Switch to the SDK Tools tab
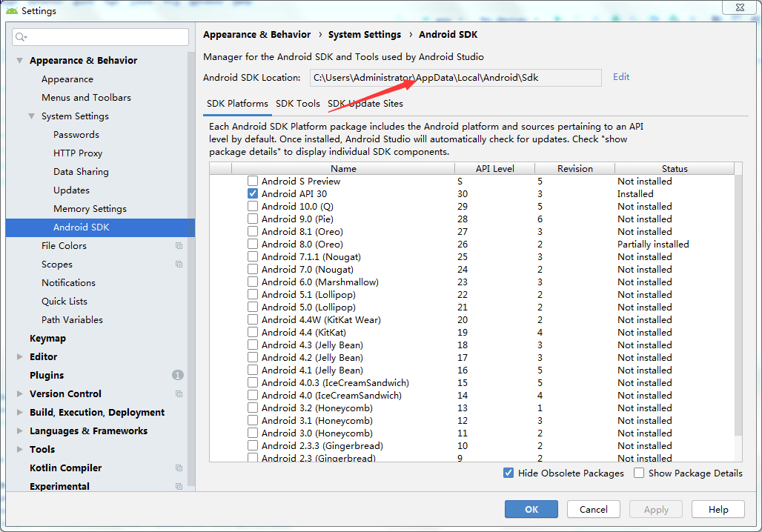This screenshot has width=762, height=532. click(x=298, y=104)
